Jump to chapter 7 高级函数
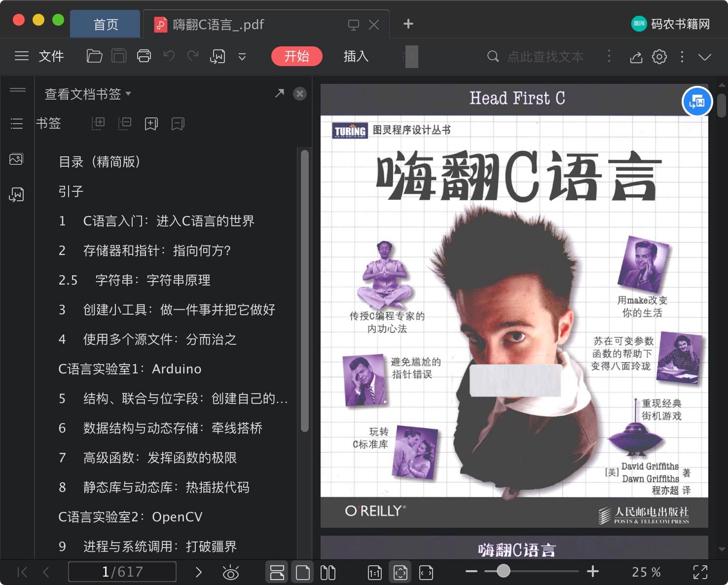Image resolution: width=728 pixels, height=585 pixels. pos(147,458)
